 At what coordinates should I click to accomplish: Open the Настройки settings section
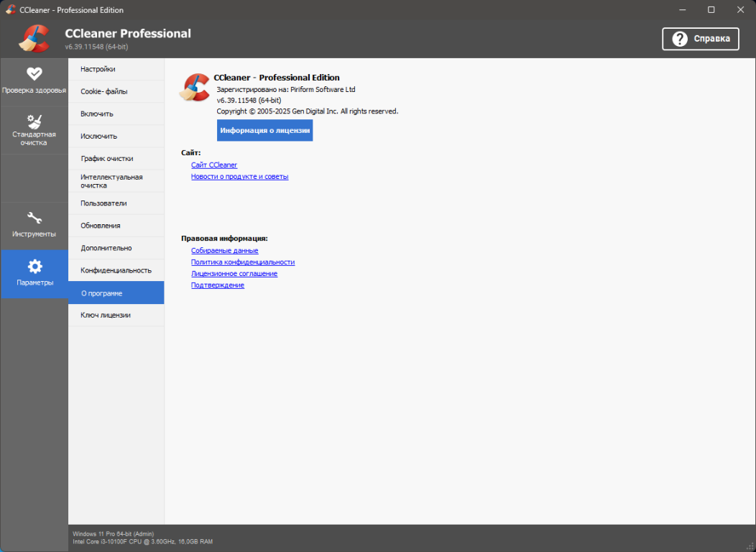click(x=98, y=69)
